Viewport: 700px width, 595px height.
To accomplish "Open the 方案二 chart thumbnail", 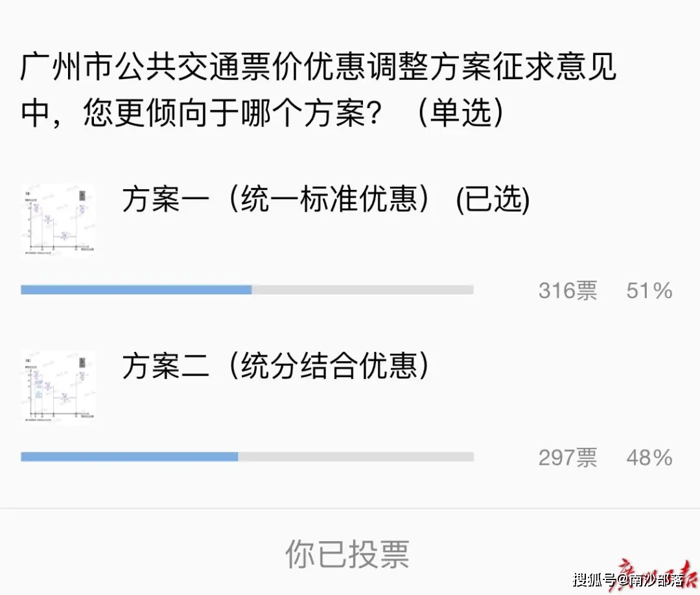I will coord(58,386).
